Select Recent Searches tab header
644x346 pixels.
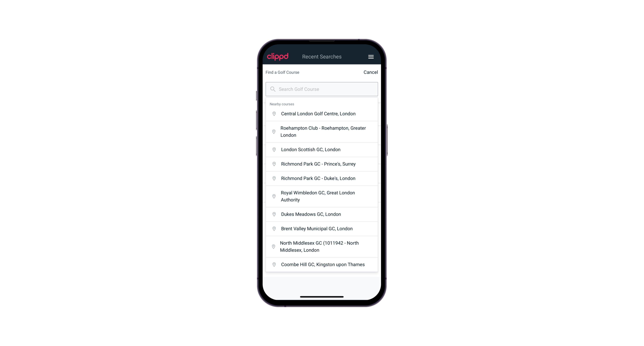pos(322,56)
